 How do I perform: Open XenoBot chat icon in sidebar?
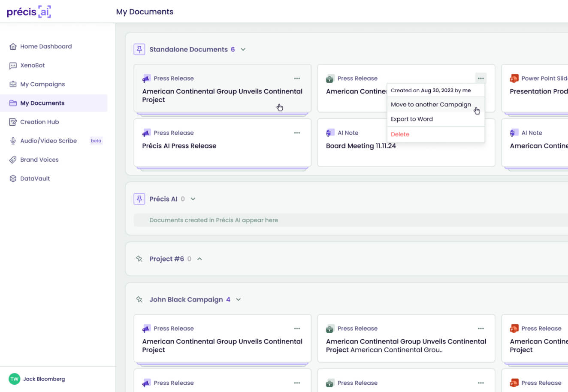pos(13,66)
